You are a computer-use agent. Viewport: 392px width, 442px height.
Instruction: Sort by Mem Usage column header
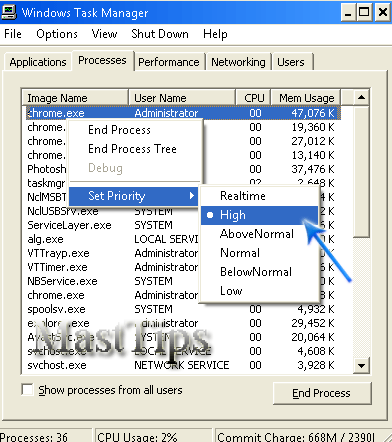coord(306,98)
